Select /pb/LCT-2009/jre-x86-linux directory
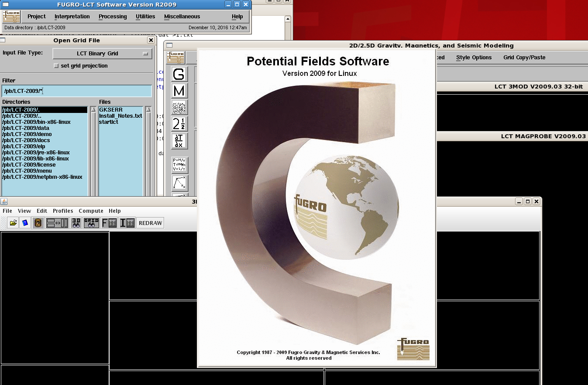The width and height of the screenshot is (588, 385). (x=45, y=153)
